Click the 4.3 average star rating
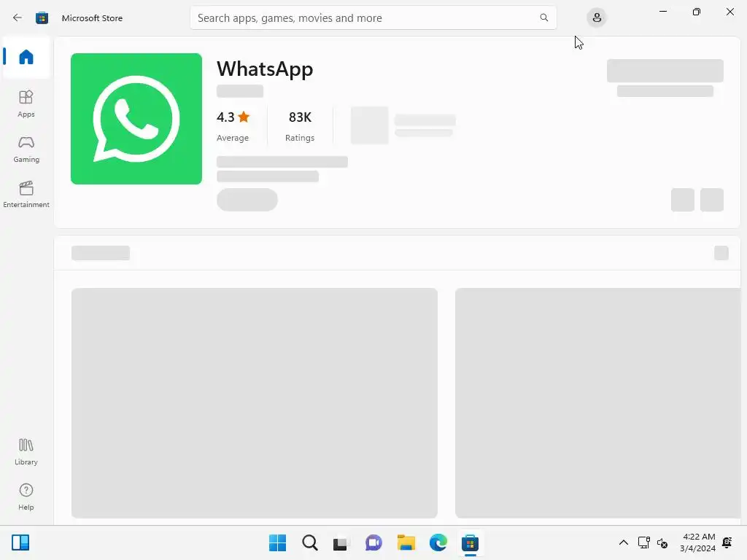Image resolution: width=747 pixels, height=560 pixels. 233,125
